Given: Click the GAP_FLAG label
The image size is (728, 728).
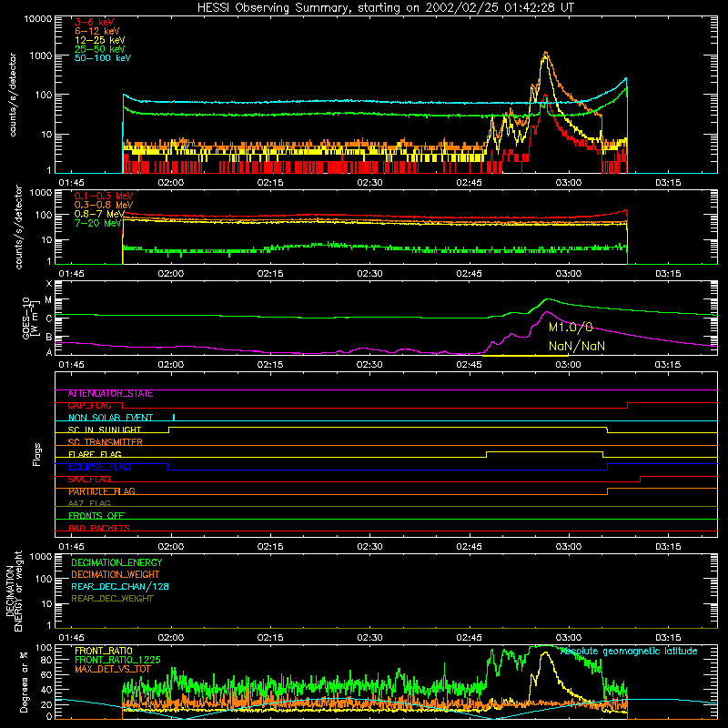Looking at the screenshot, I should [89, 406].
